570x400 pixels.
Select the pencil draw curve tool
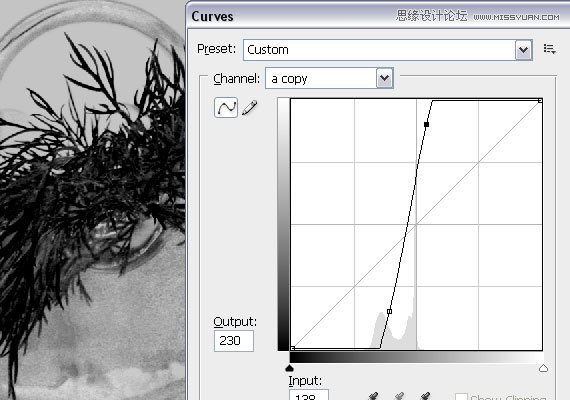click(249, 108)
